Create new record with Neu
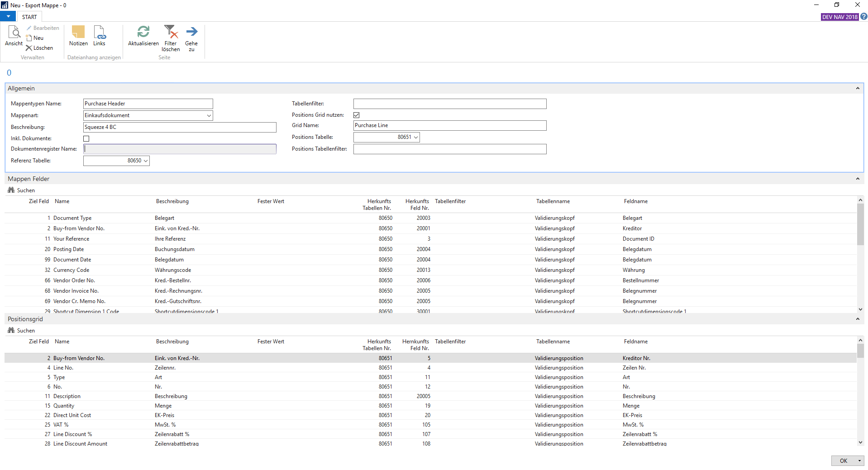Screen dimensions: 868x470 click(35, 38)
